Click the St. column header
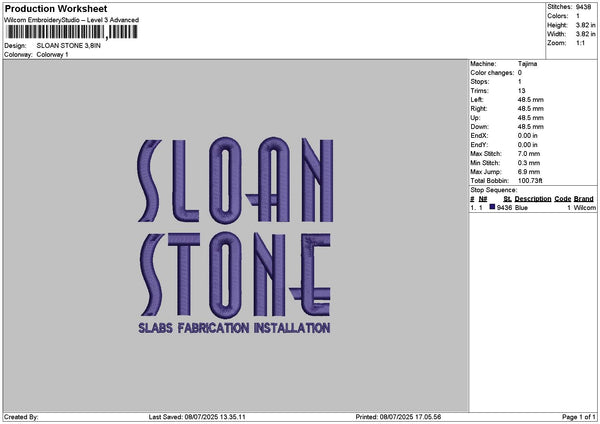This screenshot has width=600, height=424. pyautogui.click(x=507, y=199)
